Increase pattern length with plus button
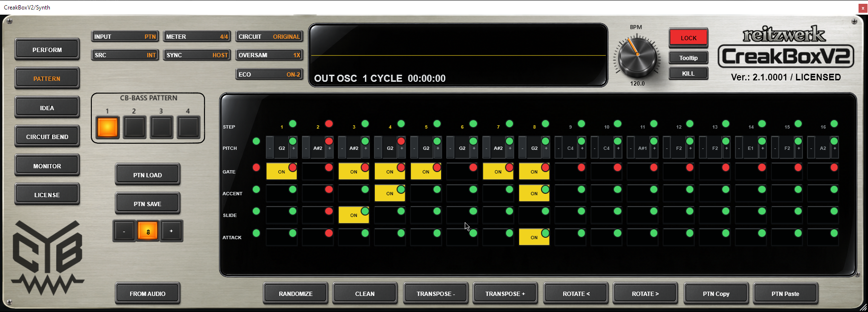 click(171, 231)
